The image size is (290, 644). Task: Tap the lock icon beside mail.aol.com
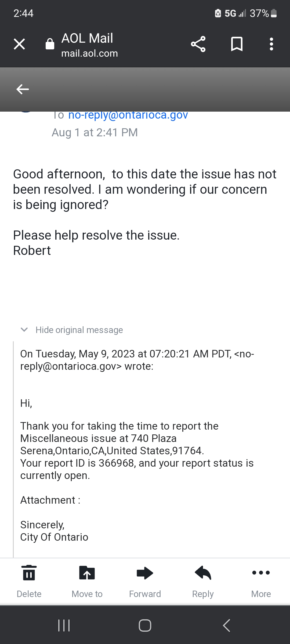point(50,44)
